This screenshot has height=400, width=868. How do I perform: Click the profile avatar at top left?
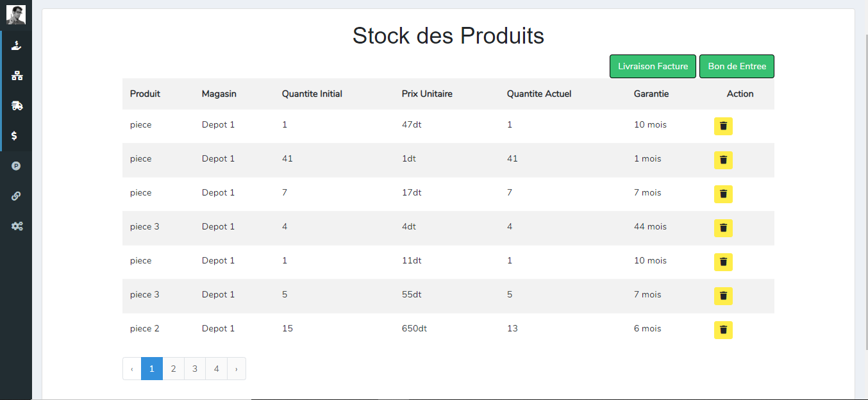(16, 13)
